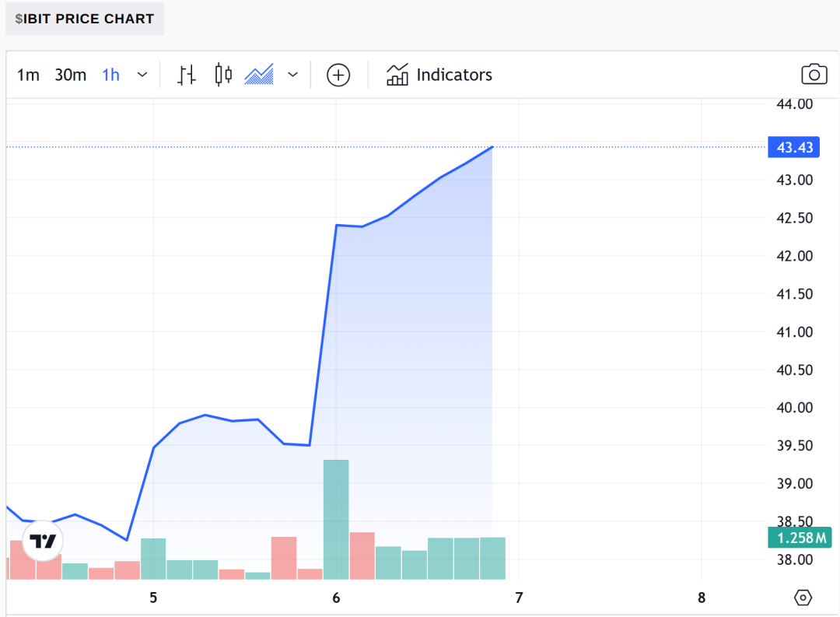The width and height of the screenshot is (840, 617).
Task: Switch to the 1m time interval
Action: (29, 75)
